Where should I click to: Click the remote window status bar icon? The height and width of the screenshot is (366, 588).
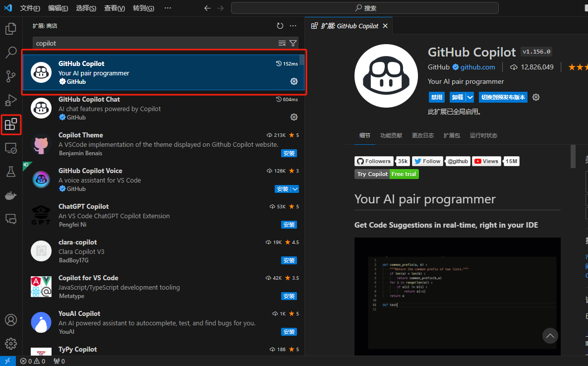click(x=7, y=361)
